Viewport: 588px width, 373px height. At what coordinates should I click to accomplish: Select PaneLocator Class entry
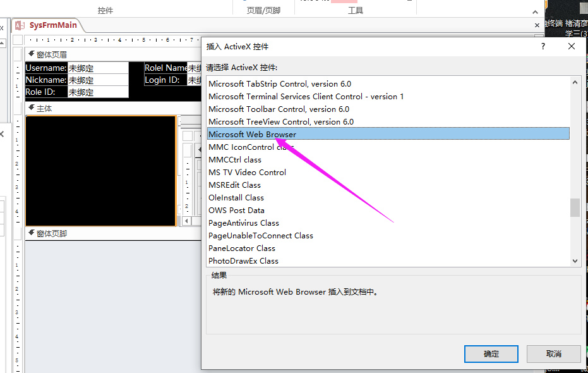[388, 248]
